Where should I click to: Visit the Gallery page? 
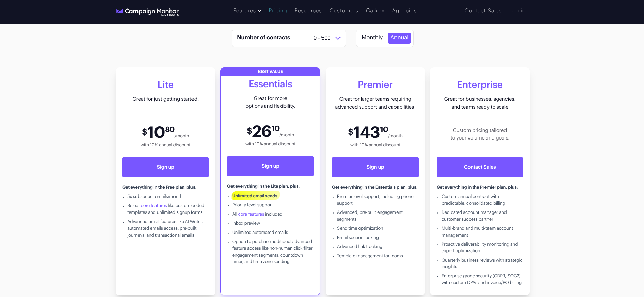coord(375,11)
